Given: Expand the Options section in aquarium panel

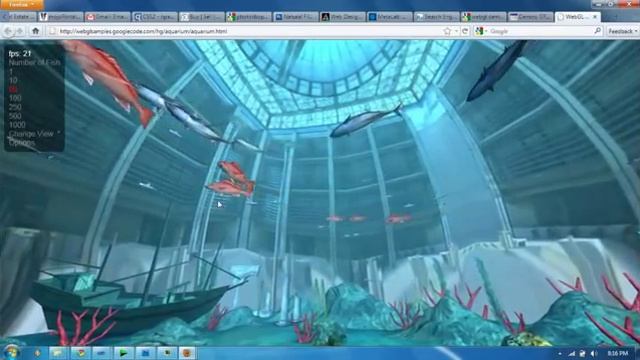Looking at the screenshot, I should pyautogui.click(x=22, y=143).
